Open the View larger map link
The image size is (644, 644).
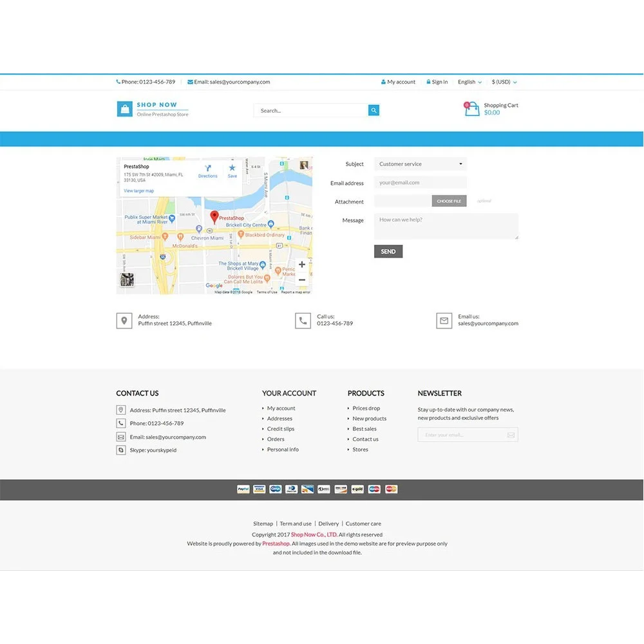[139, 191]
